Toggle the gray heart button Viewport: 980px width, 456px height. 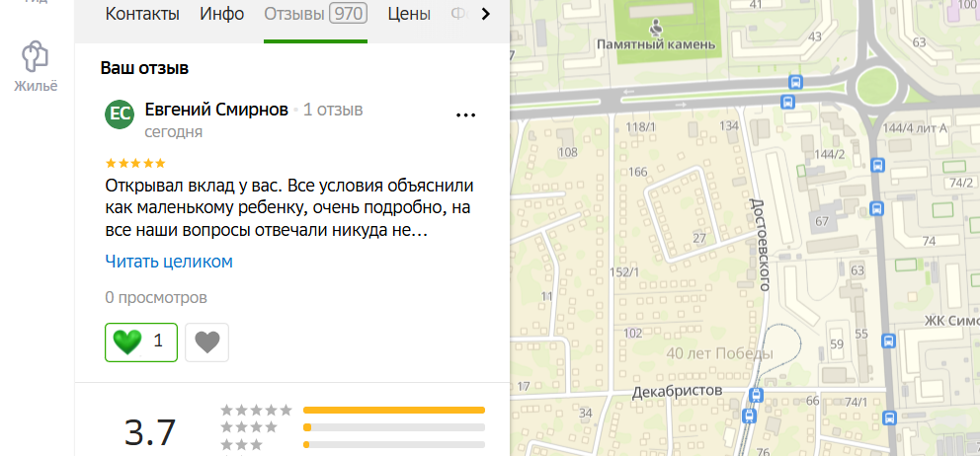click(x=206, y=342)
